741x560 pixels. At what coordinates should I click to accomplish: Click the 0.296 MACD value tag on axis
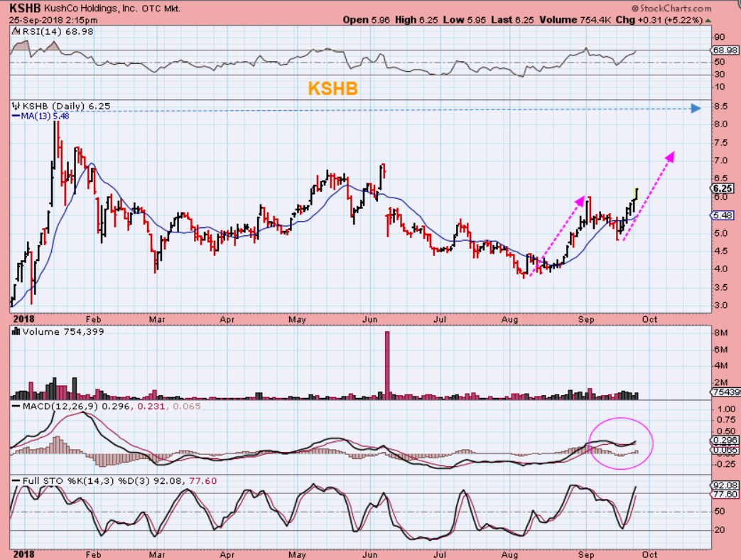[x=725, y=440]
